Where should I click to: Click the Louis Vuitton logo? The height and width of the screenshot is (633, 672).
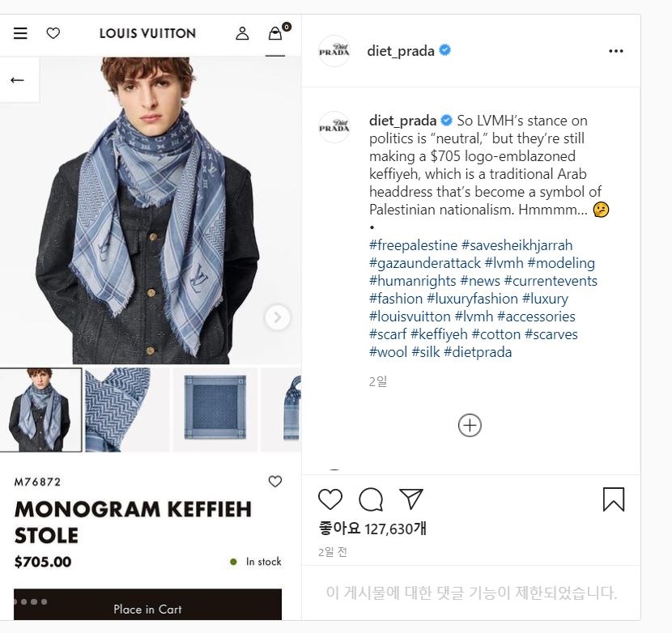click(147, 33)
